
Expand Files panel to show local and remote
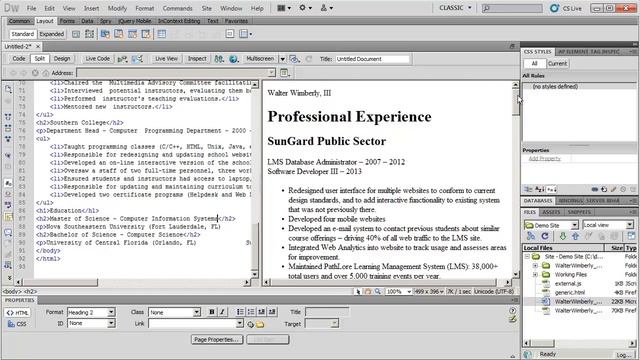pos(631,236)
